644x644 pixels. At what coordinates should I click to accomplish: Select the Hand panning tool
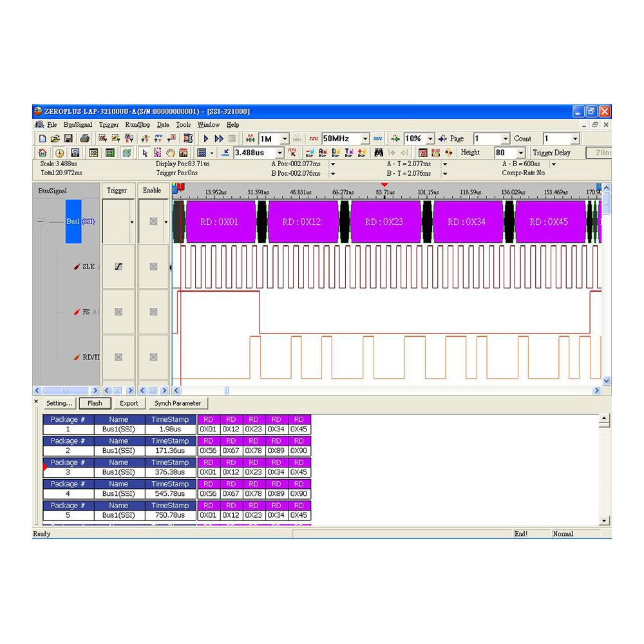171,153
